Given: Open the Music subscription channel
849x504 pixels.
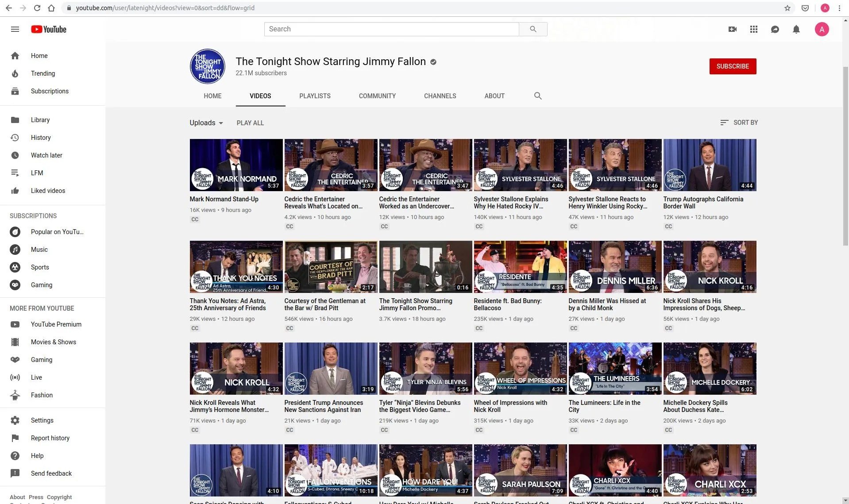Looking at the screenshot, I should pyautogui.click(x=53, y=250).
